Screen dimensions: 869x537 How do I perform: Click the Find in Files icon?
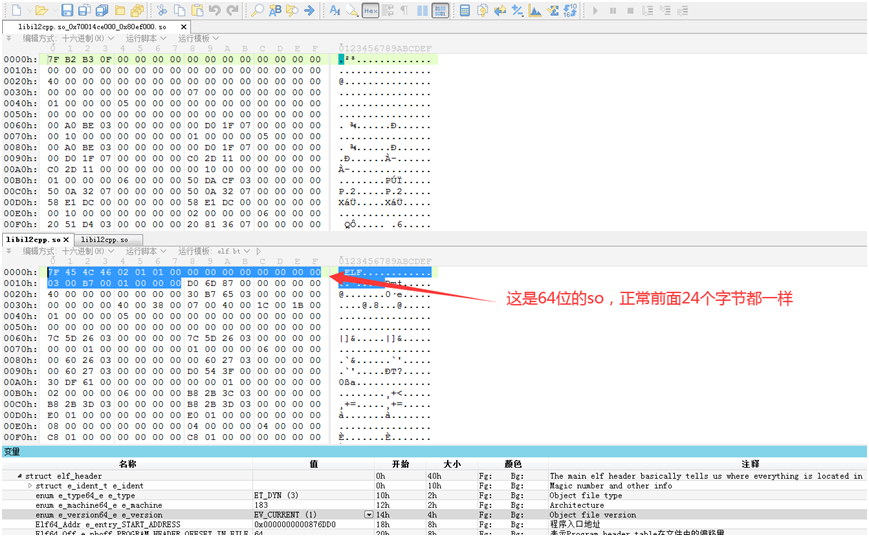[292, 10]
